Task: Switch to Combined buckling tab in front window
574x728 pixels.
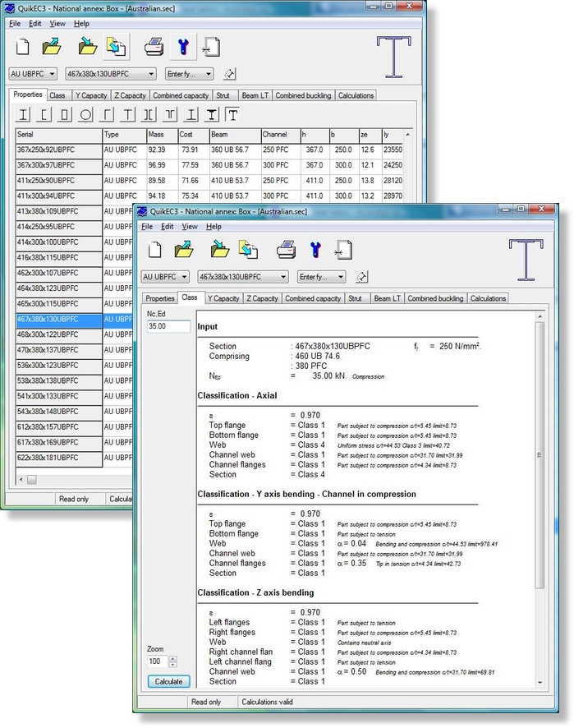Action: point(435,298)
